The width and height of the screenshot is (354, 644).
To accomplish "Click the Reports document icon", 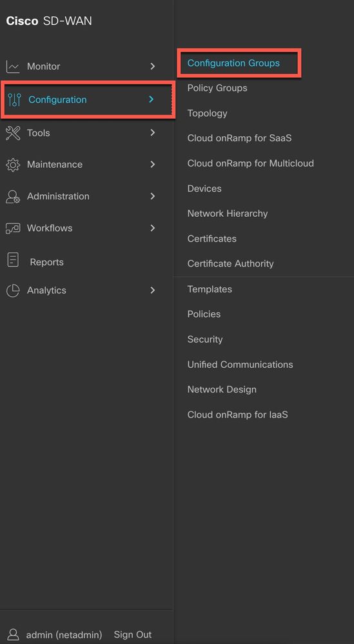I will coord(13,259).
